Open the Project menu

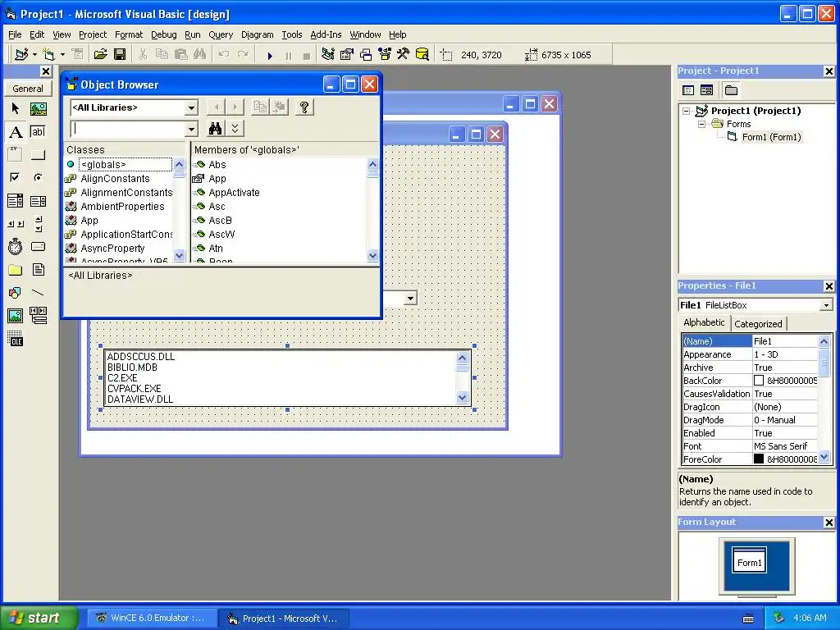point(93,34)
